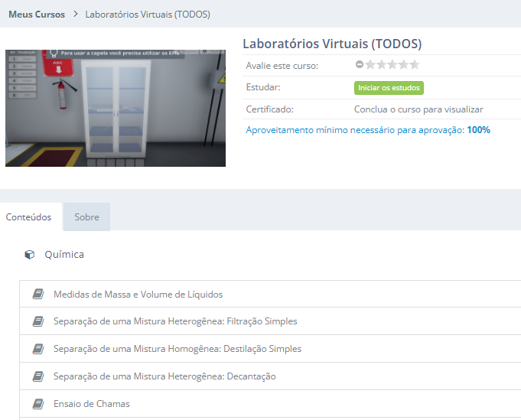Viewport: 521px width, 420px height.
Task: Click the 'Avalie este curso:' label
Action: 282,66
